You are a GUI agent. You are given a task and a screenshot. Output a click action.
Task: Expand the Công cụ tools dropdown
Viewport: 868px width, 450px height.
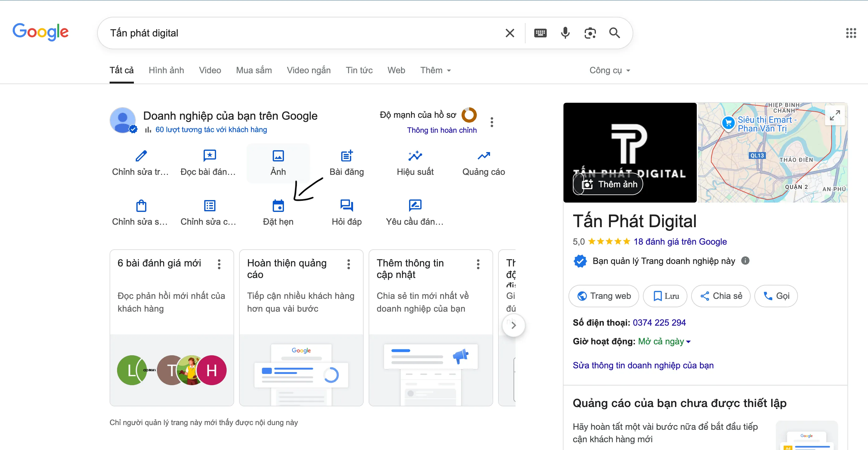click(x=609, y=70)
